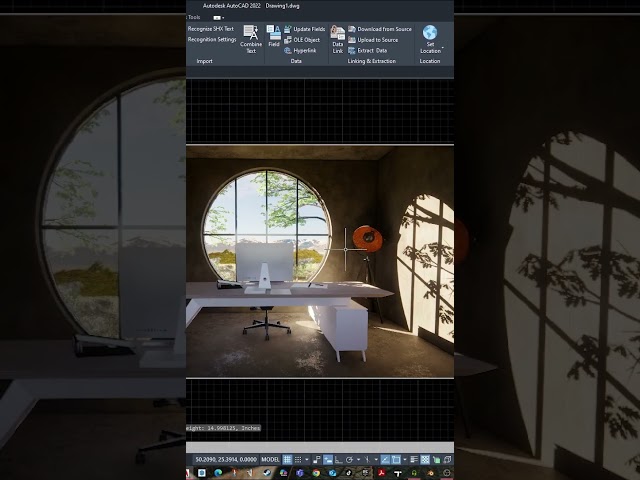The width and height of the screenshot is (640, 480).
Task: Open Recognition Settings
Action: point(212,39)
